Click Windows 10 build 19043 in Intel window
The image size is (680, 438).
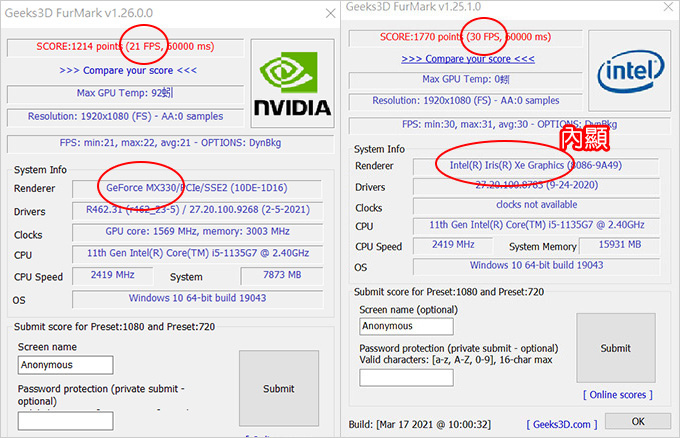(x=536, y=265)
